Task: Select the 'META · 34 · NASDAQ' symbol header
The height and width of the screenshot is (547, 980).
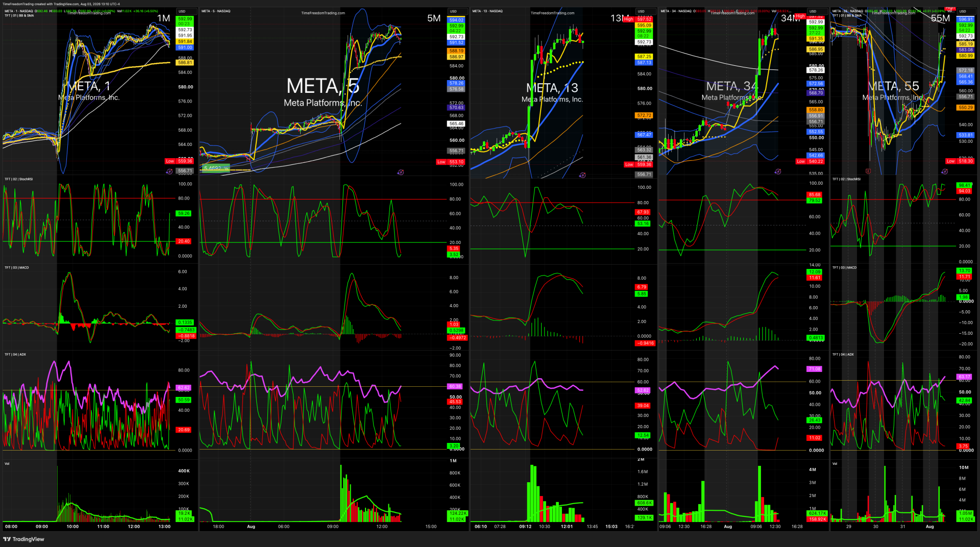Action: [676, 11]
